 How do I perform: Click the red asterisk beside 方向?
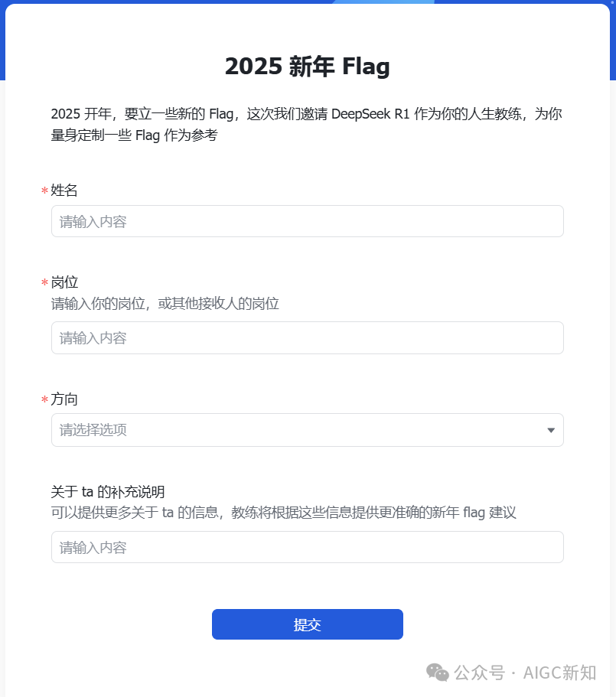click(x=44, y=400)
